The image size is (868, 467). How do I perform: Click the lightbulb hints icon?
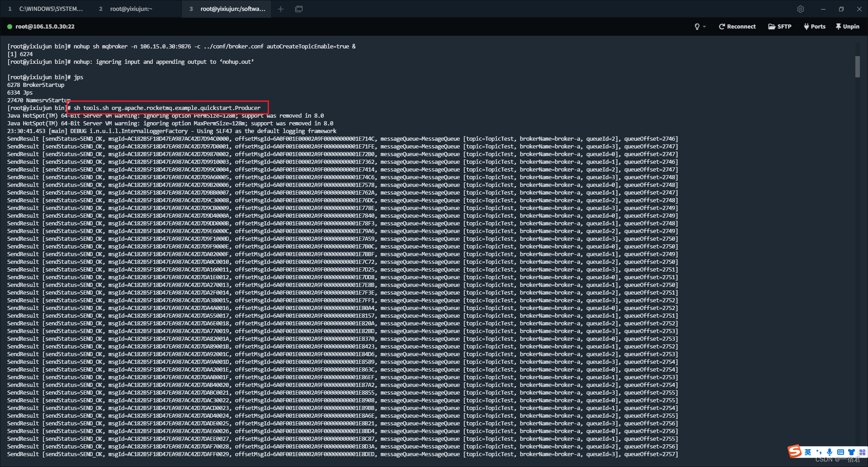697,27
